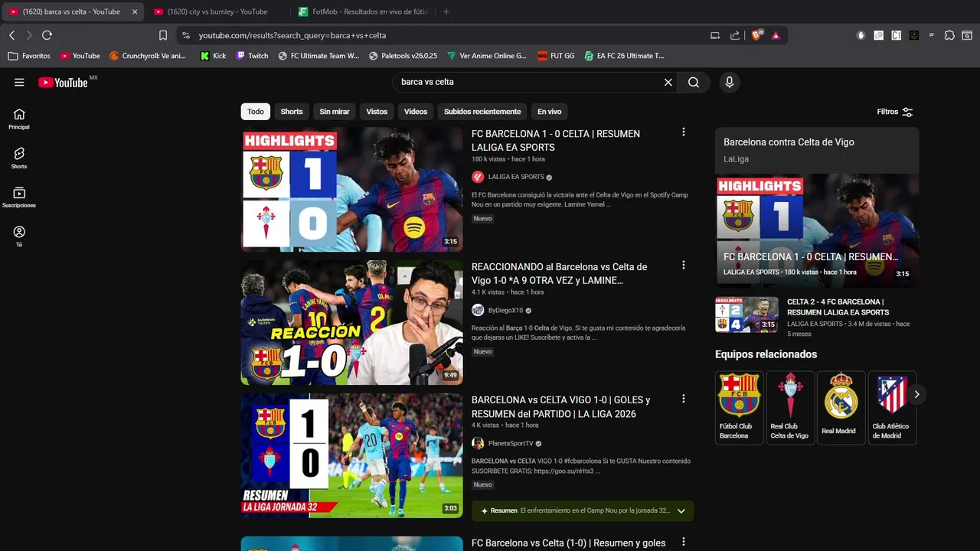
Task: Open Club Atlético de Madrid card
Action: [892, 408]
